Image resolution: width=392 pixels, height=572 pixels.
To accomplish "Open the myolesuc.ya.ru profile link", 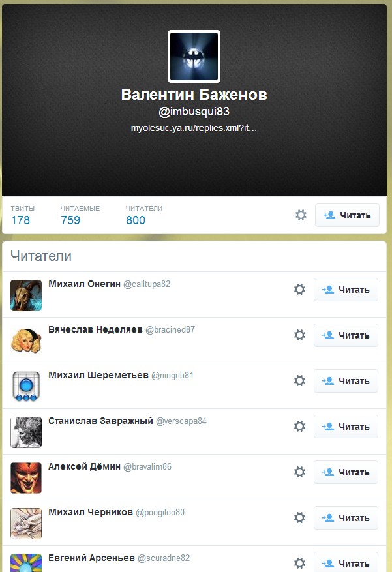I will tap(194, 128).
